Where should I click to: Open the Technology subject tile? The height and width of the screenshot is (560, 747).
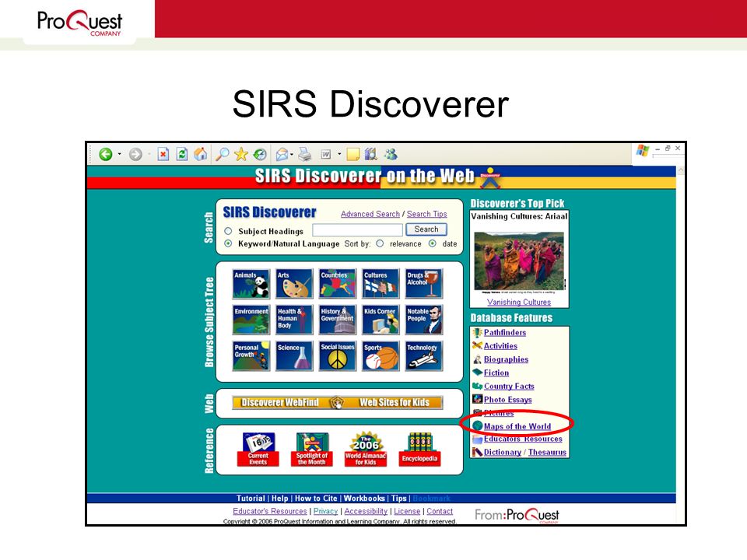[423, 355]
